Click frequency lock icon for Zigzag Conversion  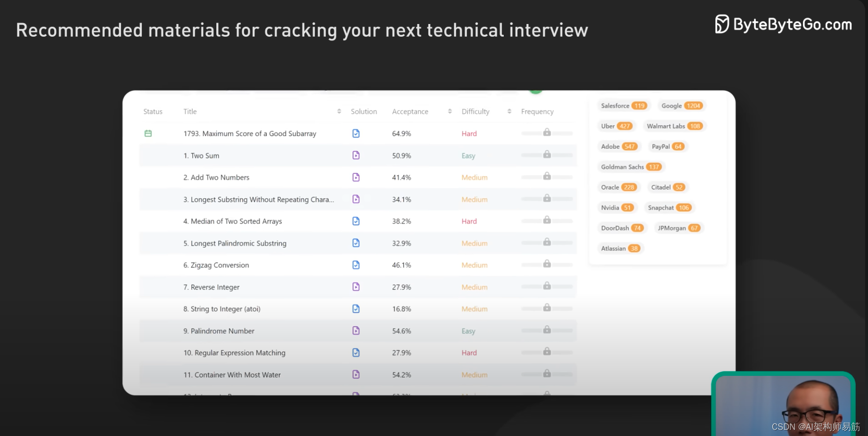pyautogui.click(x=547, y=264)
